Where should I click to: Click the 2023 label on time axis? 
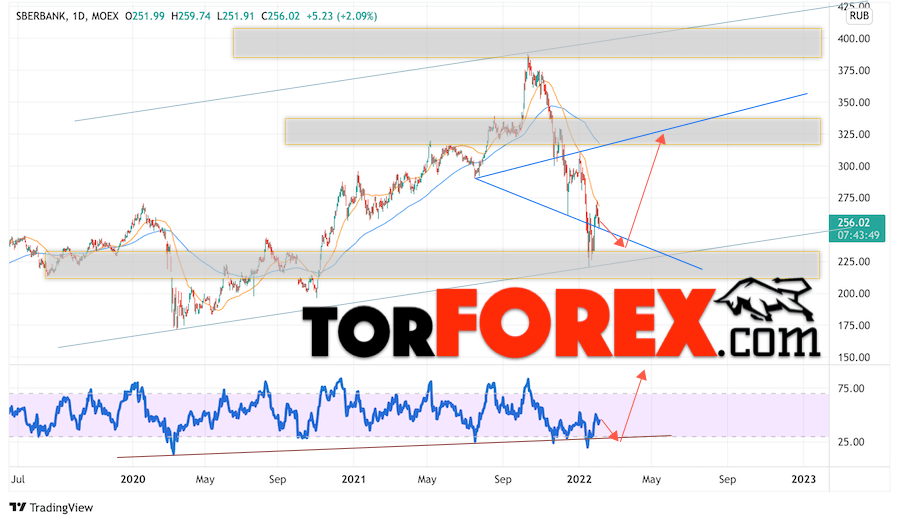coord(803,479)
